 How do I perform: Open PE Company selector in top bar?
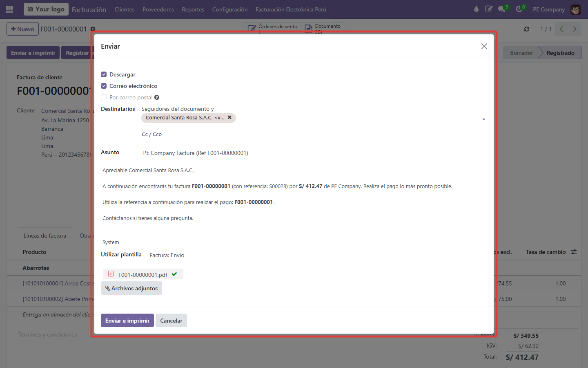548,9
